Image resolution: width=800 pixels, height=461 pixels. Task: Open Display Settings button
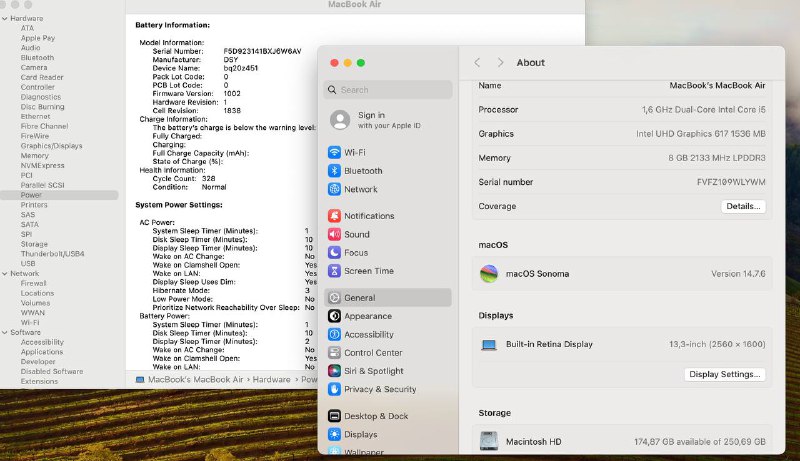click(x=724, y=374)
